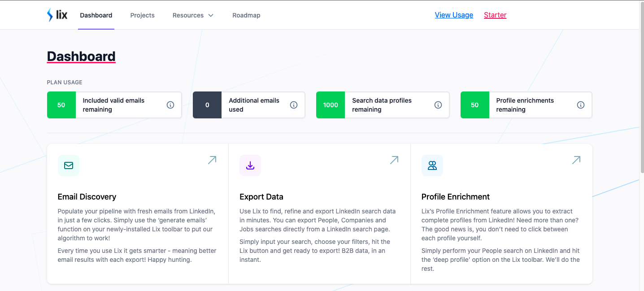Open Profile Enrichment via its arrow icon
The height and width of the screenshot is (291, 644).
(576, 160)
